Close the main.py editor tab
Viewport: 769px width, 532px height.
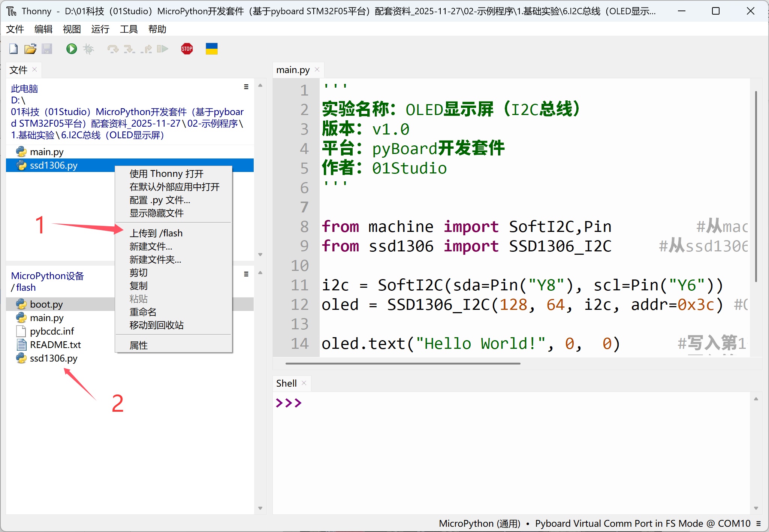tap(317, 70)
